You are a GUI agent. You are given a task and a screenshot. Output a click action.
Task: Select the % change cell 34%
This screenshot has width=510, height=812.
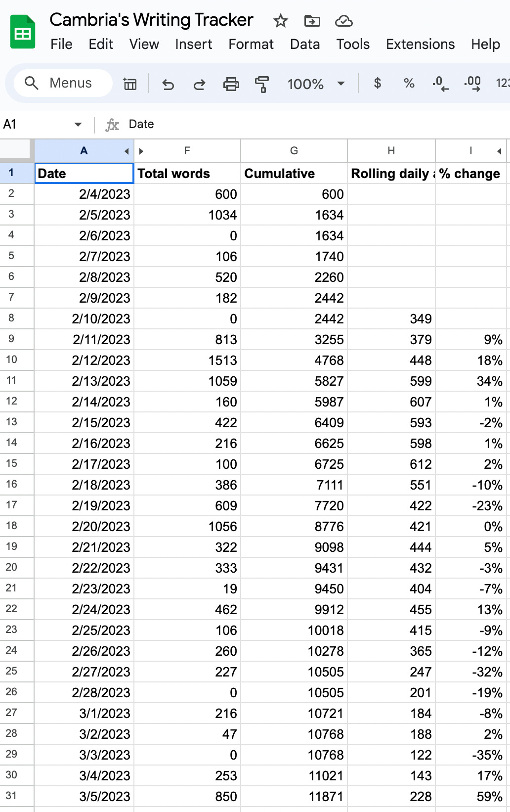click(471, 381)
